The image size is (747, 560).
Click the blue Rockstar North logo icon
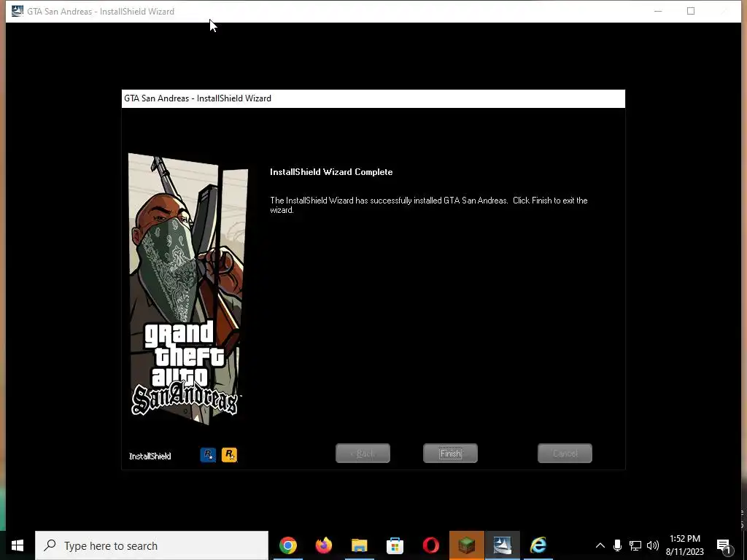[x=208, y=455]
